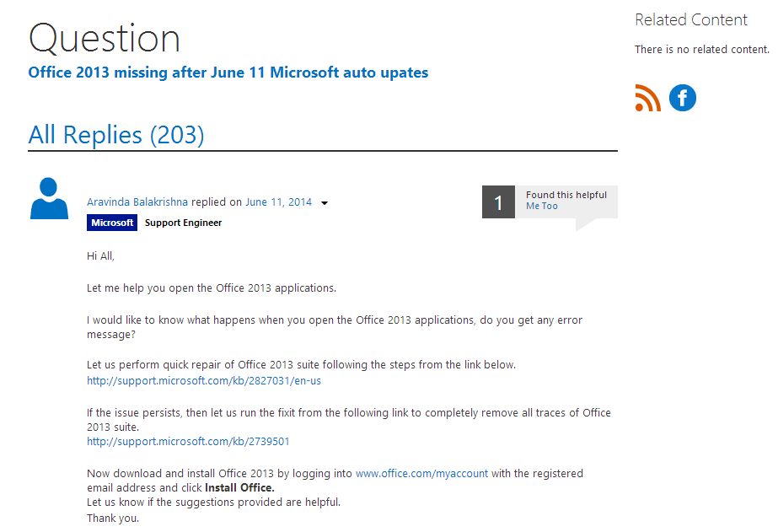Click the large Question heading
This screenshot has width=778, height=532.
coord(105,38)
